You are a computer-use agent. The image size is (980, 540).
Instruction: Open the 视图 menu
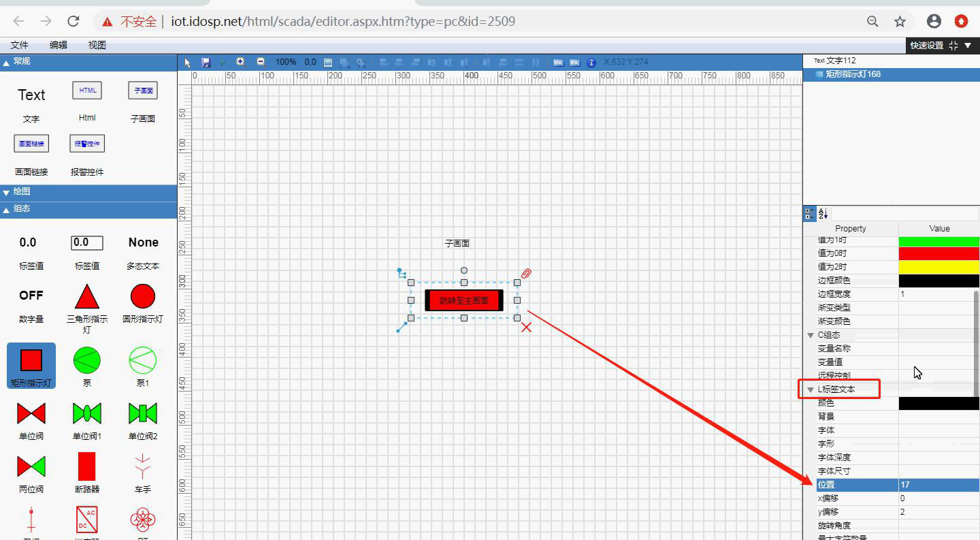(97, 45)
